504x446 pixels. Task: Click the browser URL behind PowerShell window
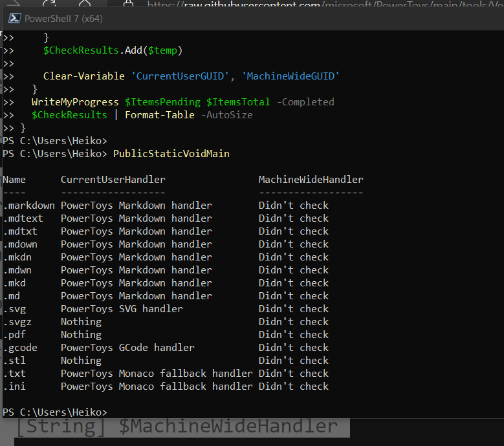(325, 4)
